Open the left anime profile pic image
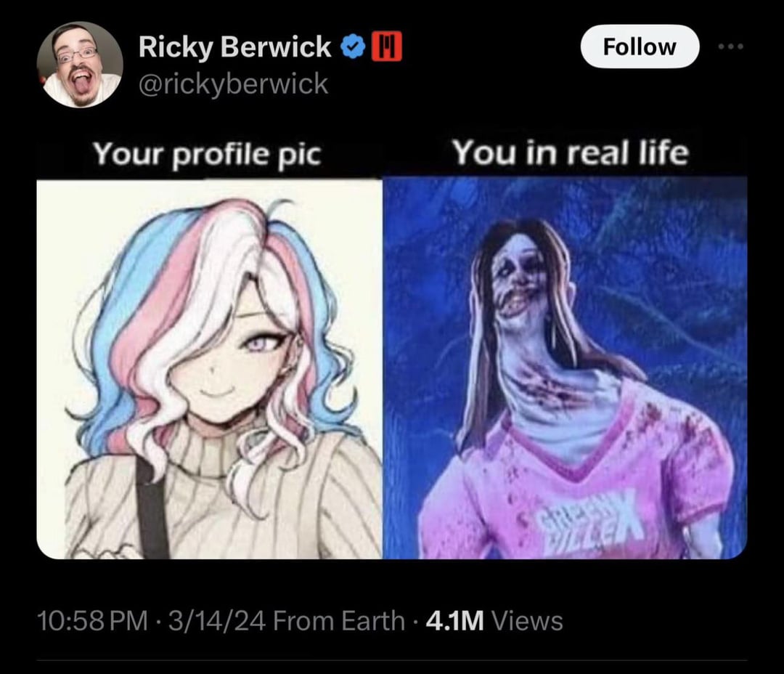 click(x=210, y=369)
